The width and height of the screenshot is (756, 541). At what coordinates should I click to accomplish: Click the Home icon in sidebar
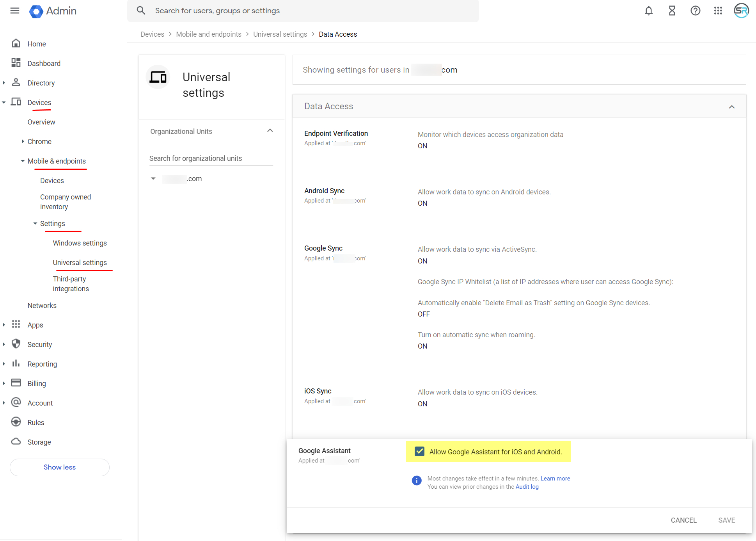(16, 43)
